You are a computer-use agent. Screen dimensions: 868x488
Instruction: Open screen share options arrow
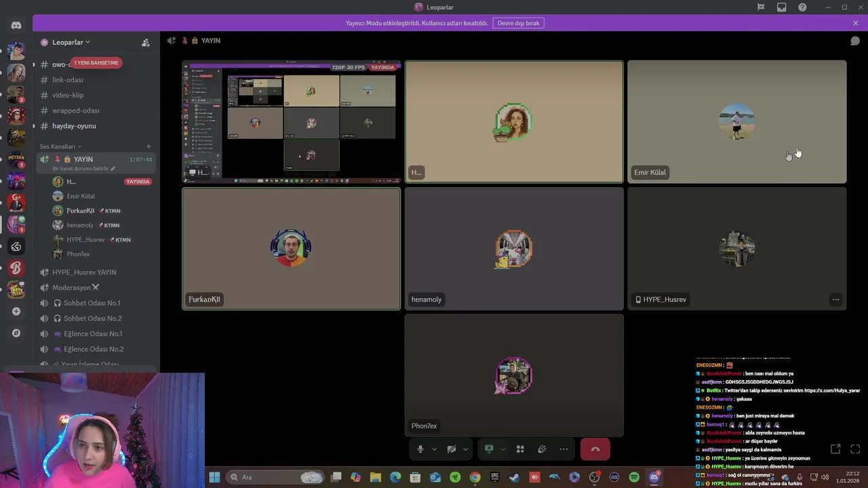click(502, 449)
